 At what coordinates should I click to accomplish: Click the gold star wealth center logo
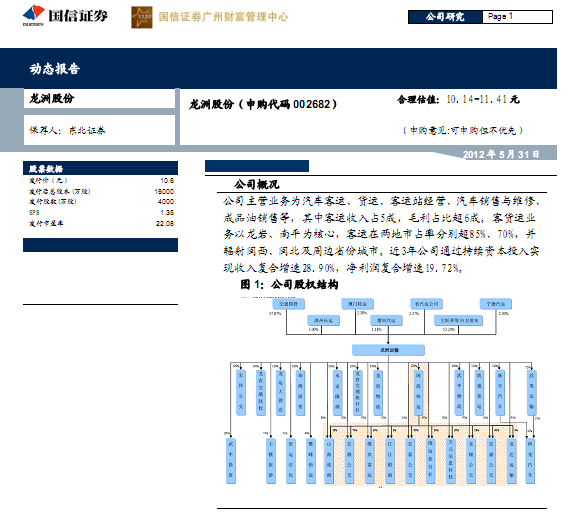[x=141, y=17]
